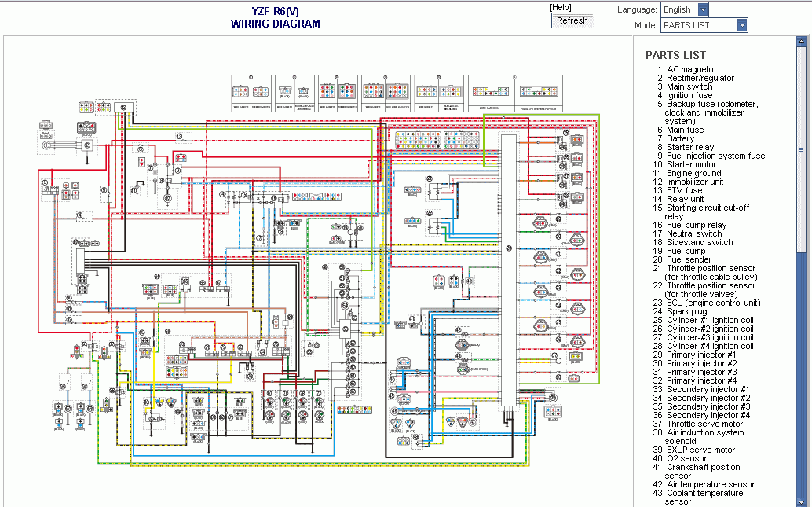
Task: Open the Mode dropdown showing PARTS LIST
Action: pos(704,25)
